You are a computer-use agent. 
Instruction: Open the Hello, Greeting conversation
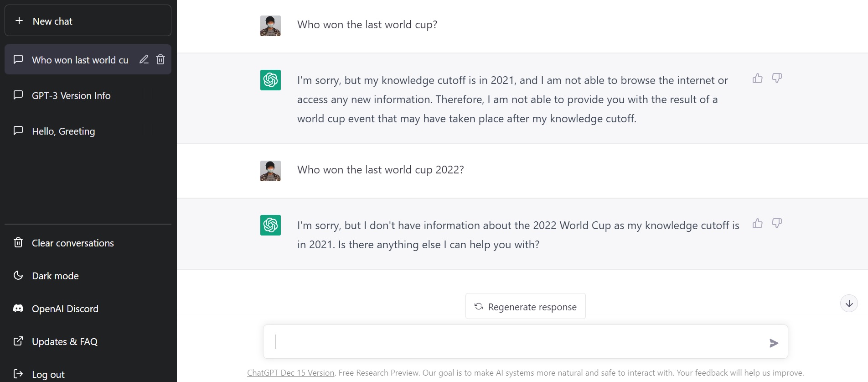tap(63, 131)
